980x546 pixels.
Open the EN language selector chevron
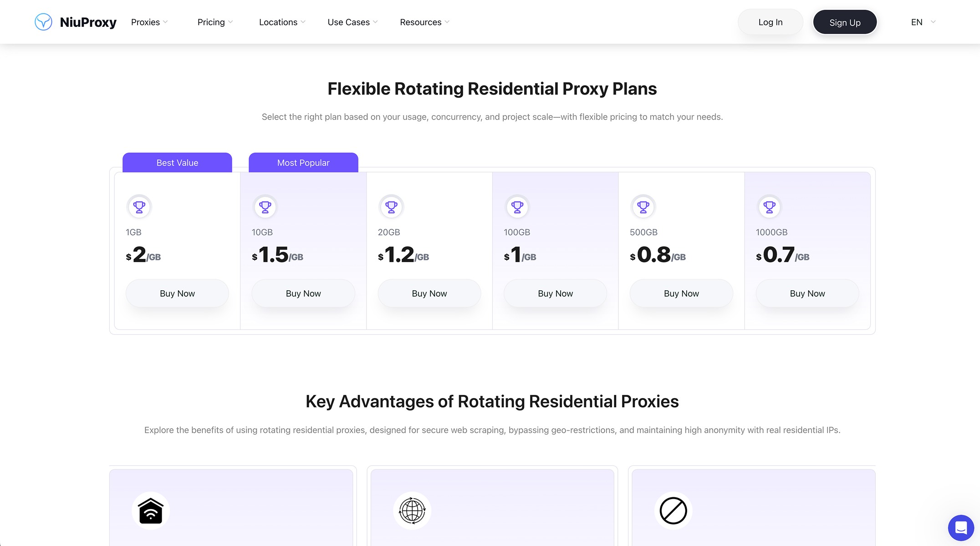click(x=933, y=22)
